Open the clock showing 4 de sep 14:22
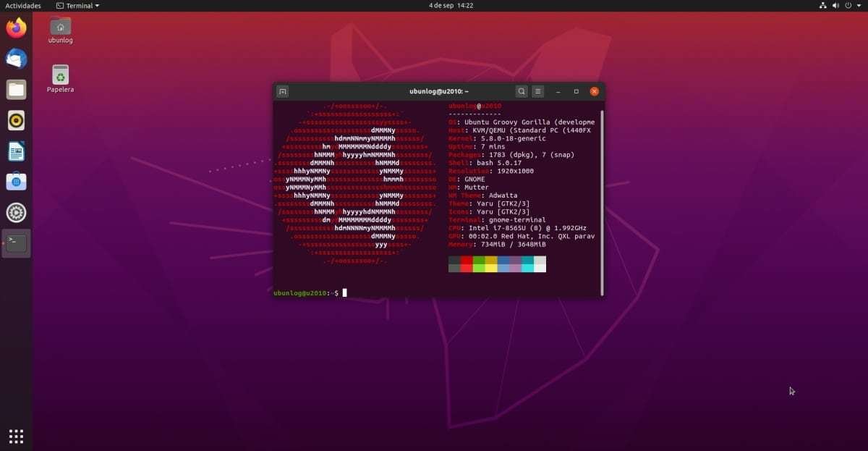Image resolution: width=868 pixels, height=451 pixels. point(451,5)
